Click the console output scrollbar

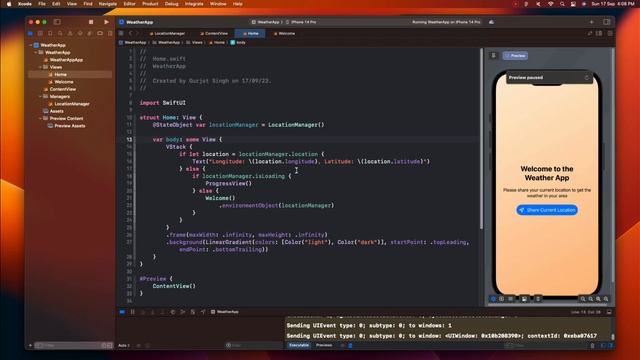point(612,337)
